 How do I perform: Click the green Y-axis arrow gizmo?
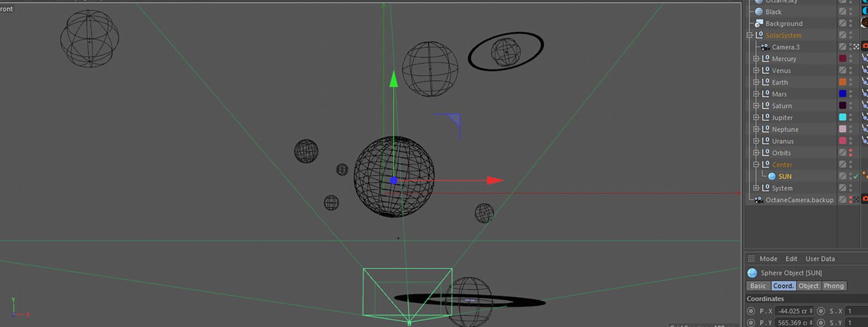pyautogui.click(x=393, y=80)
